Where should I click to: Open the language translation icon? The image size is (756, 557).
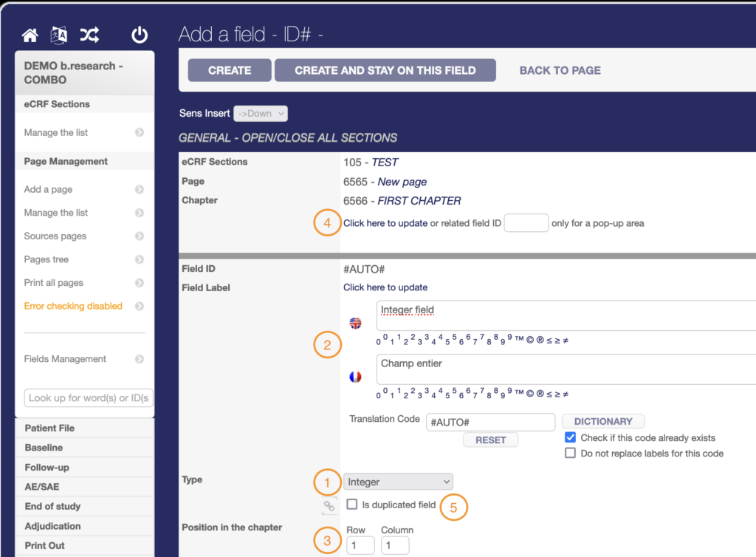click(58, 35)
